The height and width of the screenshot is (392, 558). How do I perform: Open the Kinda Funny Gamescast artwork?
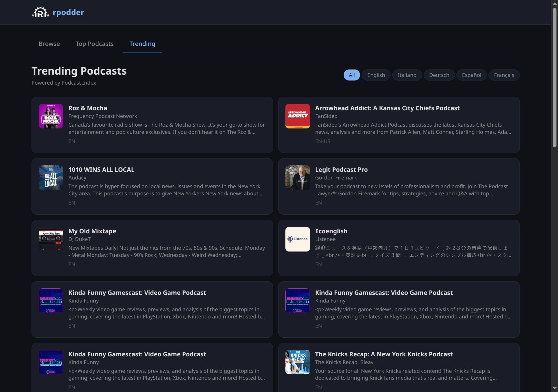pyautogui.click(x=51, y=300)
